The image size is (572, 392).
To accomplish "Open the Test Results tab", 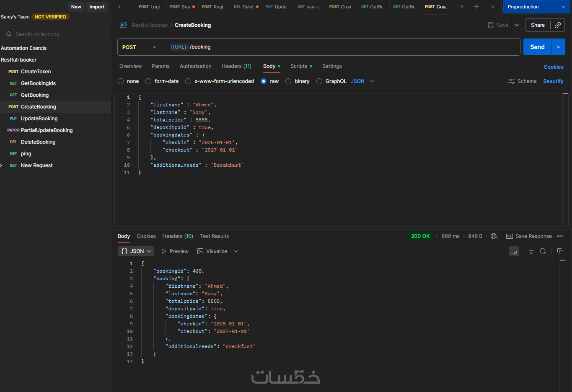I will 215,236.
